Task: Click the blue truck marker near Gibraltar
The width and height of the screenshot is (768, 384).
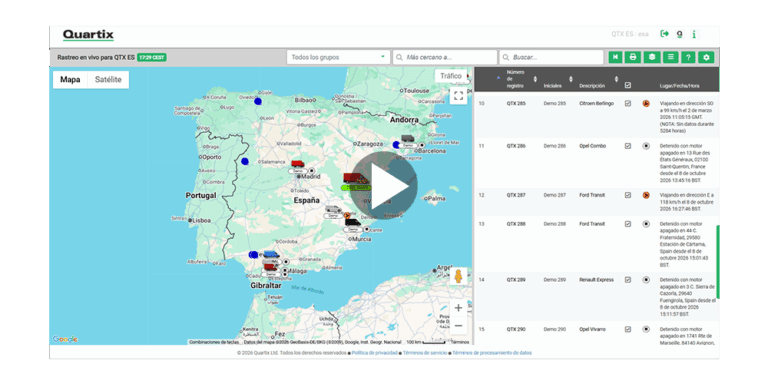Action: (270, 254)
